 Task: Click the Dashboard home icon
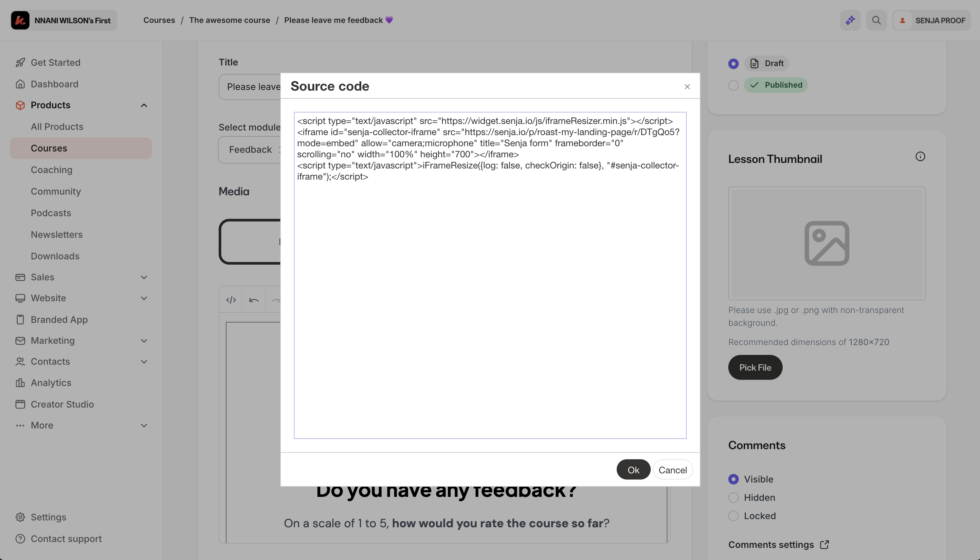(x=20, y=84)
